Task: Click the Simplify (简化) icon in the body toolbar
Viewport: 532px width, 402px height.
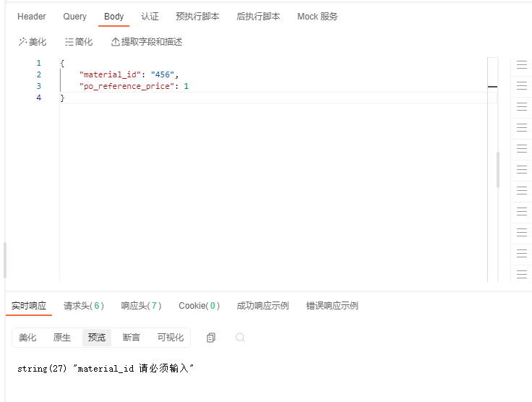Action: tap(69, 42)
